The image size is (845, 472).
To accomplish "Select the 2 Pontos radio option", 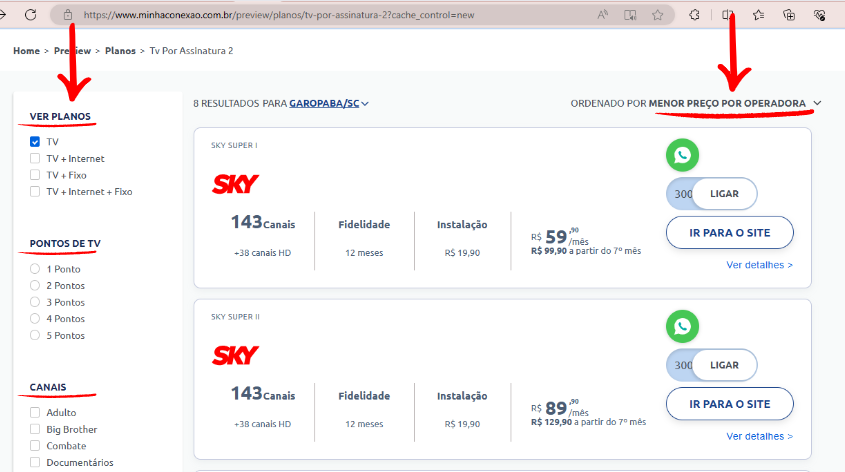I will click(35, 285).
